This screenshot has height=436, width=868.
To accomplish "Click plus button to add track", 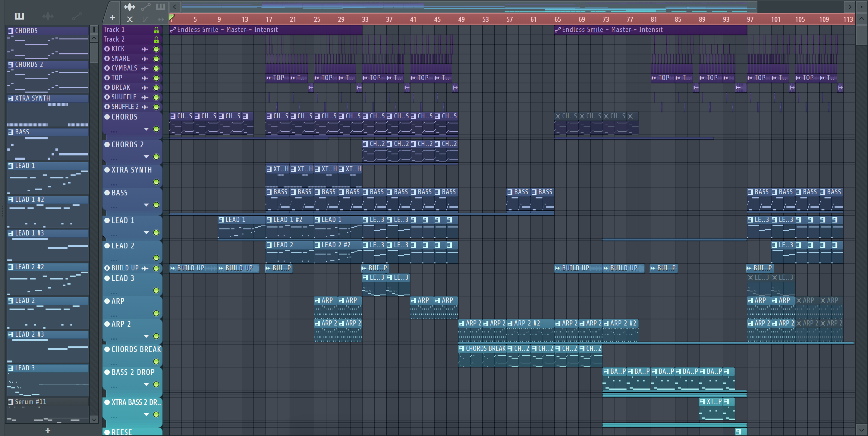I will coord(112,17).
